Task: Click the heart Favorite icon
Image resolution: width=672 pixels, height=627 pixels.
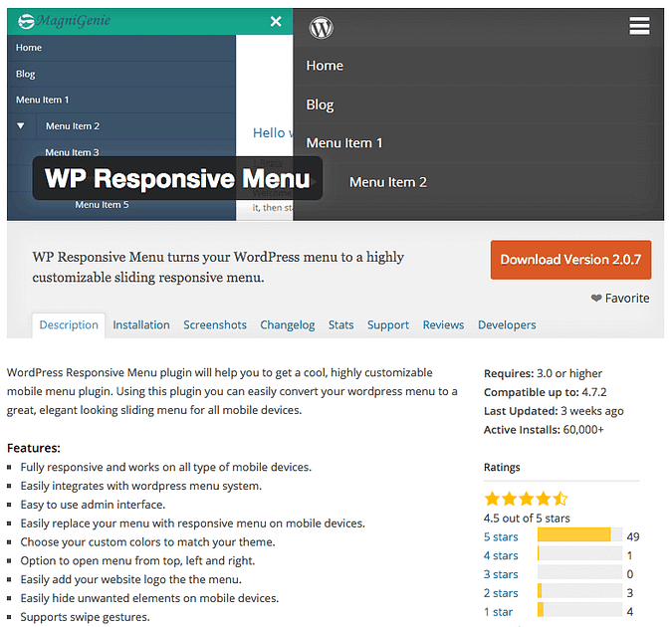Action: click(x=596, y=298)
